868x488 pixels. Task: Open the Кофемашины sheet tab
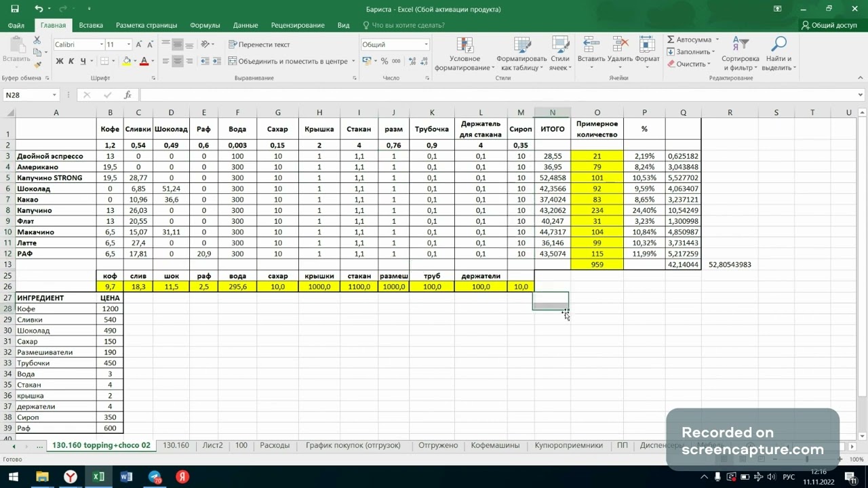point(495,445)
